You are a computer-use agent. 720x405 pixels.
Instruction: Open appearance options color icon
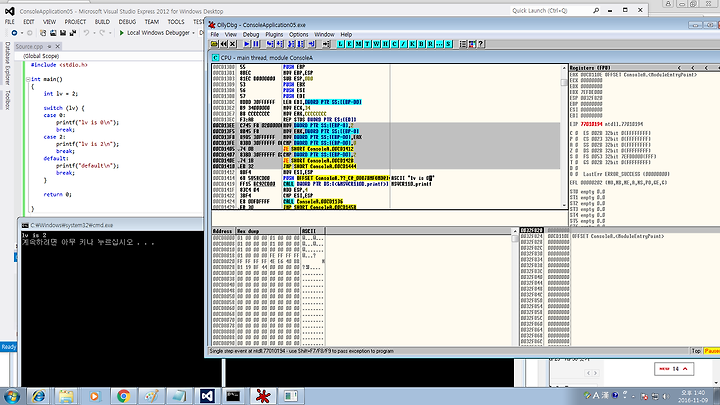pos(472,44)
